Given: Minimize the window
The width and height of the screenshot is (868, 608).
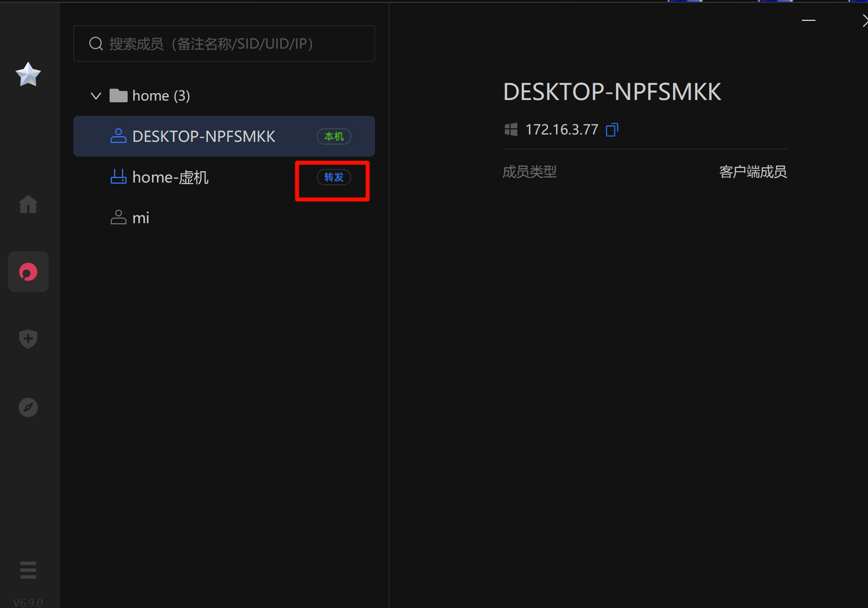Looking at the screenshot, I should 809,20.
